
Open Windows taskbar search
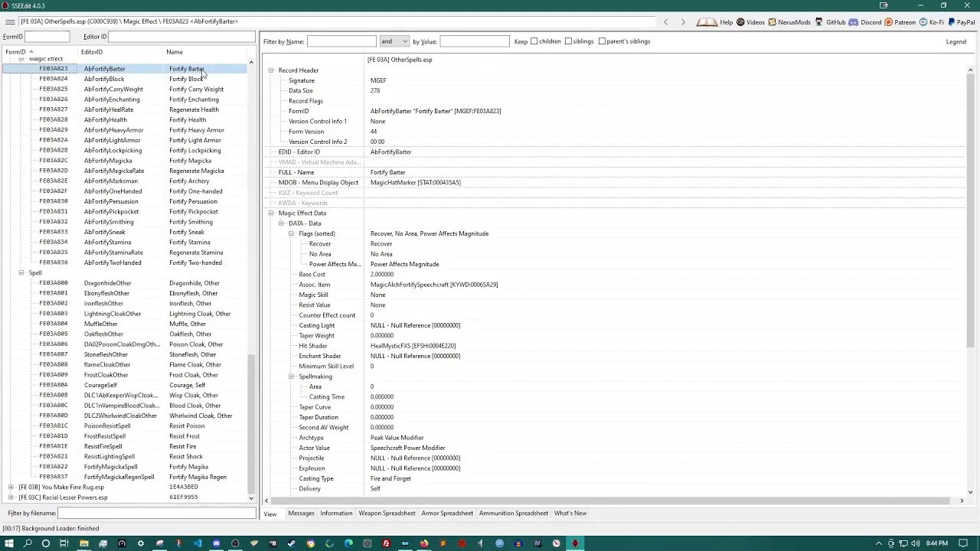pos(28,543)
